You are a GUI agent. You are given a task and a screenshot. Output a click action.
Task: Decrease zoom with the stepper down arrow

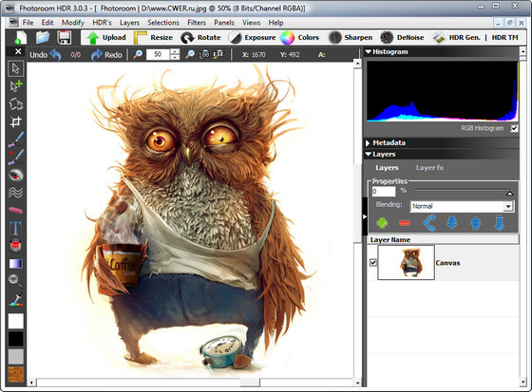175,57
